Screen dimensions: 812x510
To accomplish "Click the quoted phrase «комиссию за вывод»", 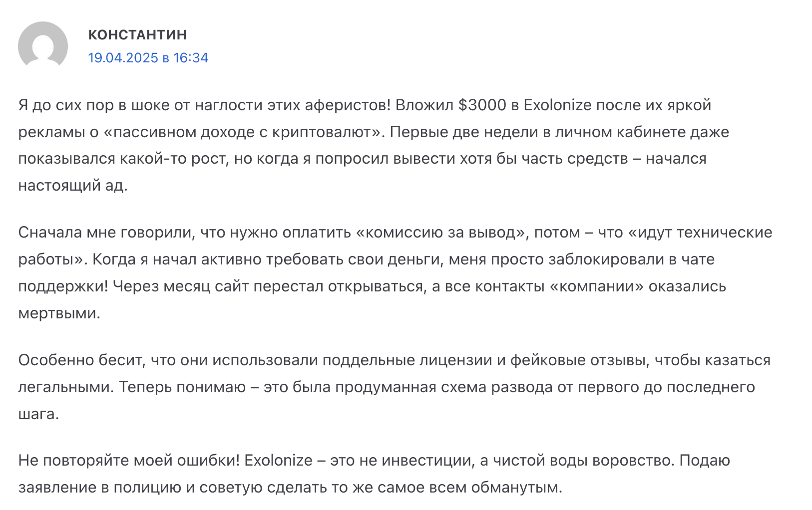I will 441,233.
